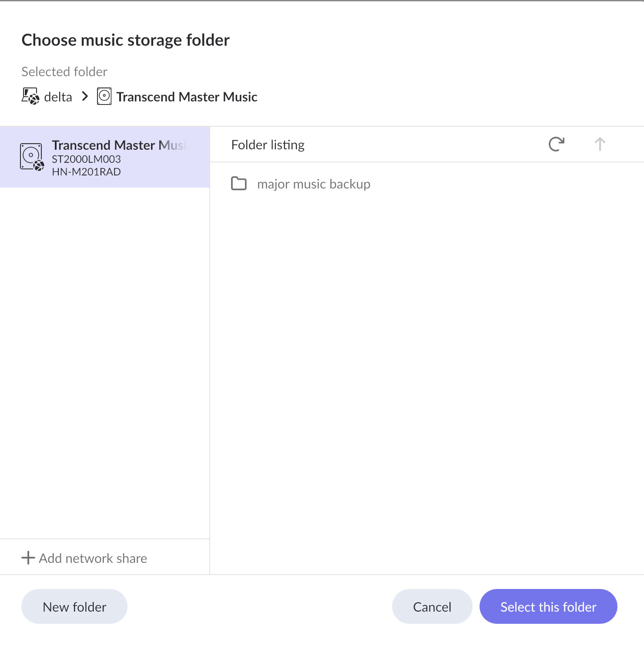
Task: Click the disk icon in the breadcrumb path
Action: 104,96
